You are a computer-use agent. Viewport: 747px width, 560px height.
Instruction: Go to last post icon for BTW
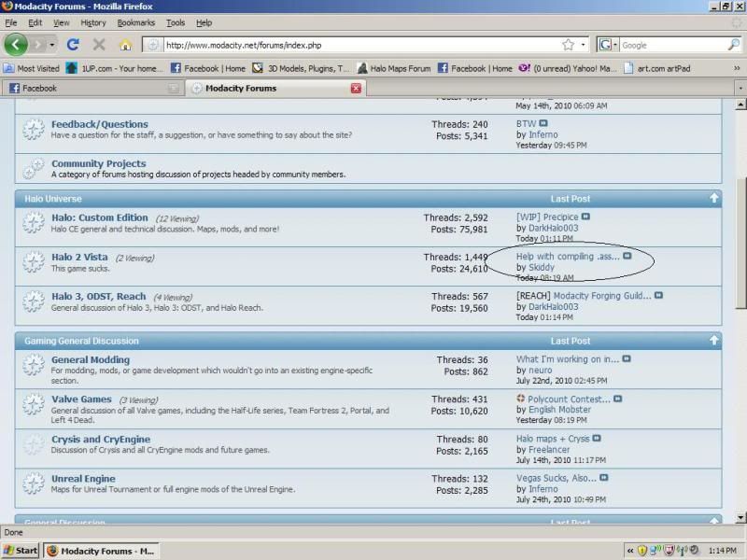coord(543,123)
